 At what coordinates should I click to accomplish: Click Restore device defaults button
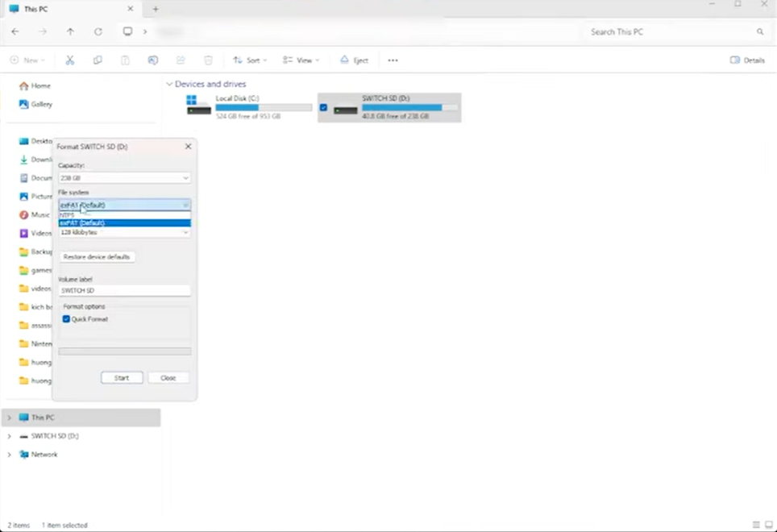97,257
